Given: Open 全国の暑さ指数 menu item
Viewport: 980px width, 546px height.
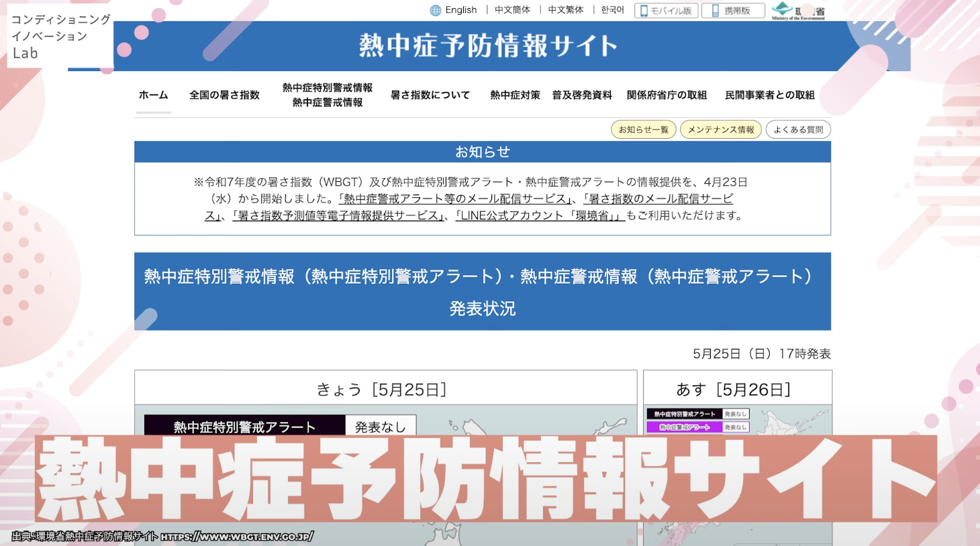Looking at the screenshot, I should pyautogui.click(x=224, y=95).
